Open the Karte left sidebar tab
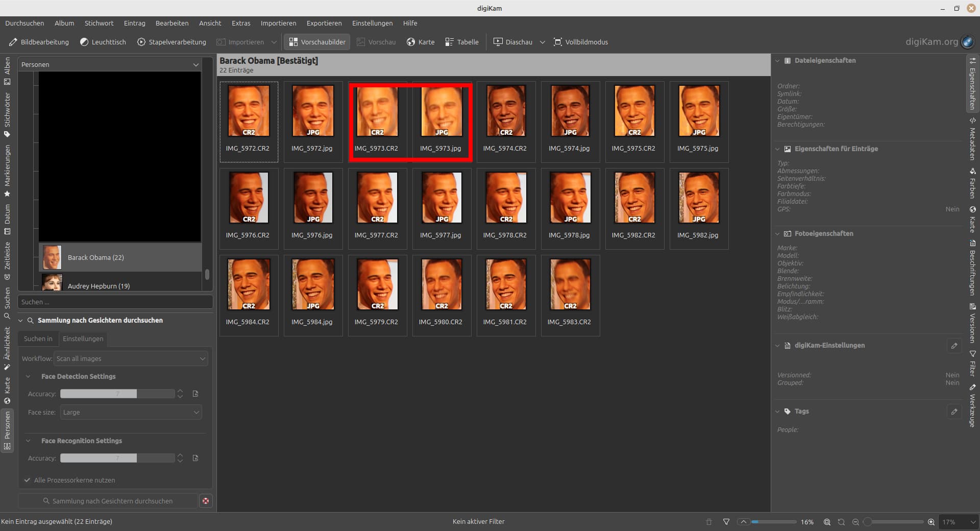Viewport: 980px width, 531px height. (7, 391)
